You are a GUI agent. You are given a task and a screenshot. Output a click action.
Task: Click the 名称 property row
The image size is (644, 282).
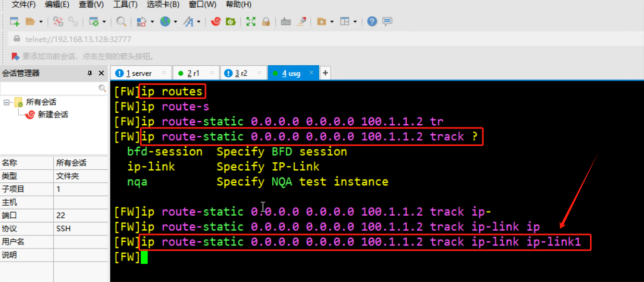[54, 163]
